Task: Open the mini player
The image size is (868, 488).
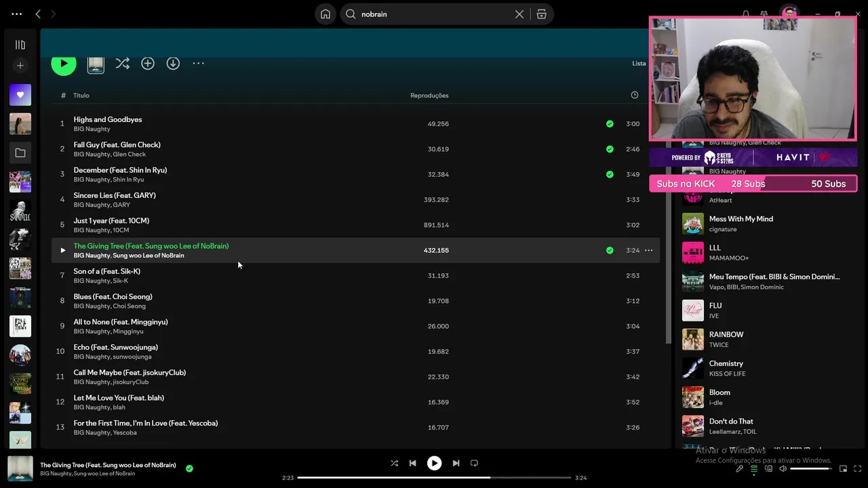Action: click(843, 468)
